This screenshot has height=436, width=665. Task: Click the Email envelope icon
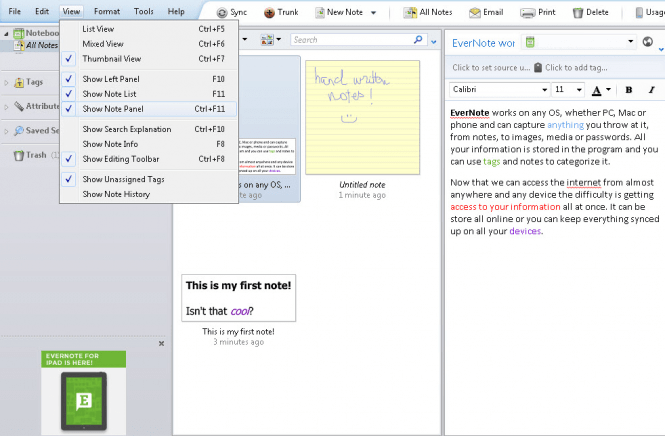475,13
